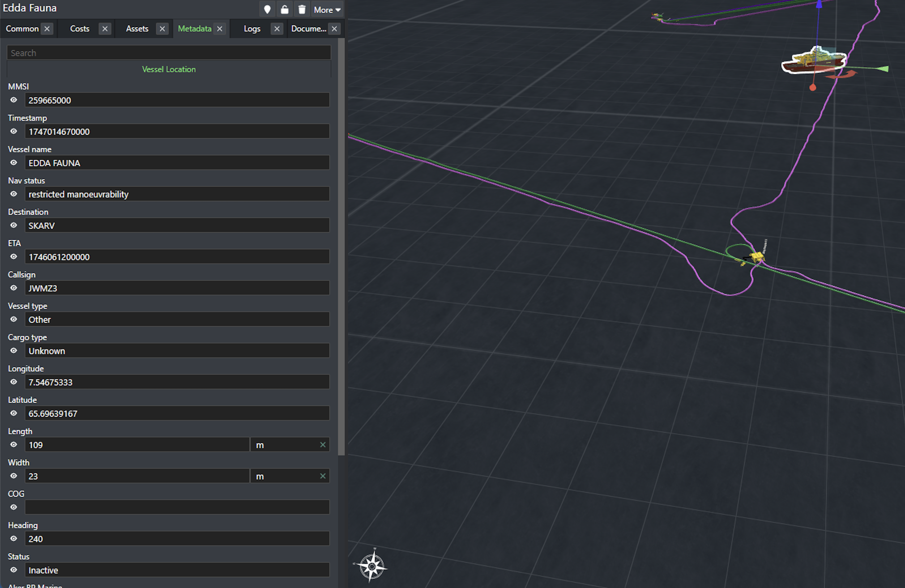Click the Destination field SKARV

click(x=177, y=226)
